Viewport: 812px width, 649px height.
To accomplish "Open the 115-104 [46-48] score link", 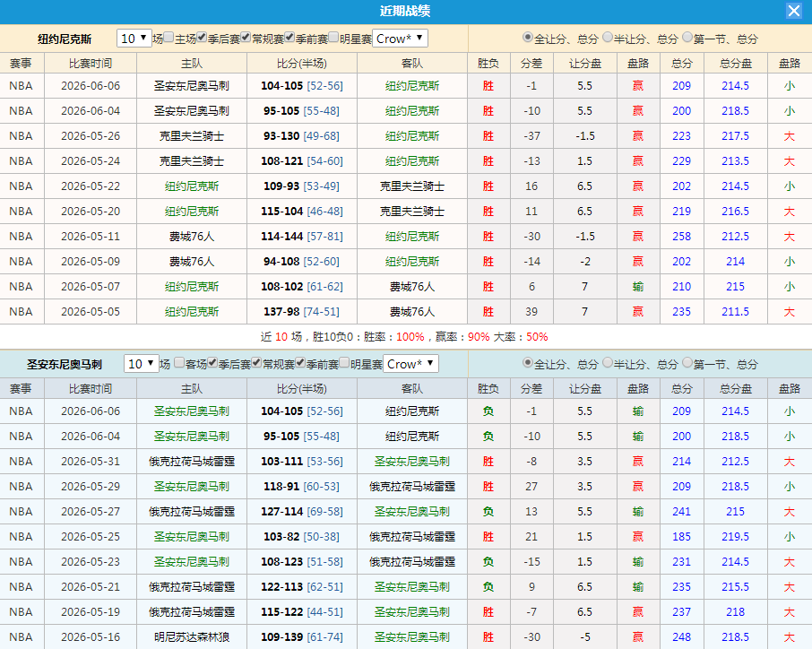I will click(x=302, y=212).
